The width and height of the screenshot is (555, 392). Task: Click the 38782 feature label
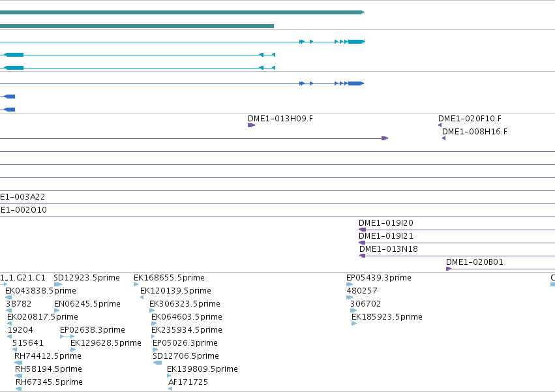[x=19, y=304]
